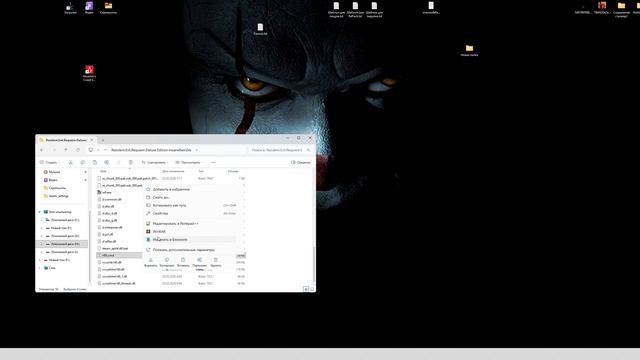Switch to details view icon in status bar

306,289
